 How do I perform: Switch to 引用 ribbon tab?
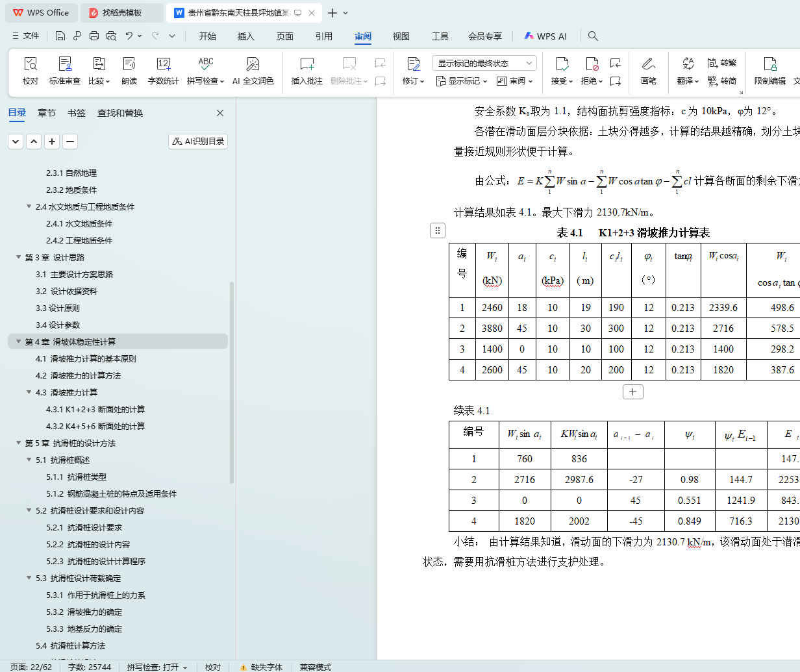[x=324, y=36]
